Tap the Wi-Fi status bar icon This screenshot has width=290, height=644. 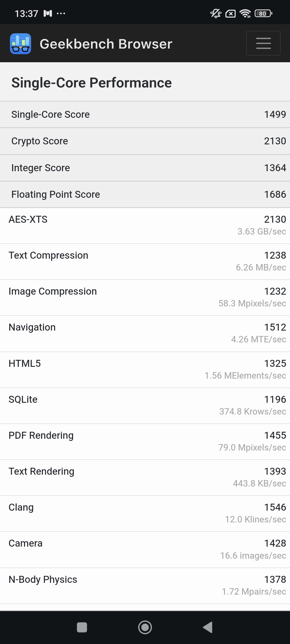click(x=245, y=13)
